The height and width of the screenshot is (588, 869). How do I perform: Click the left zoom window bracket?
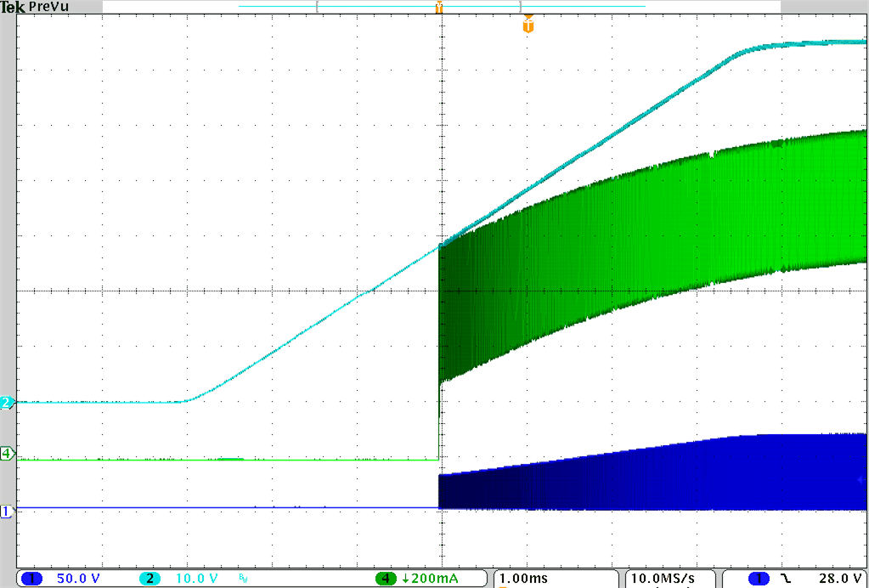point(319,7)
